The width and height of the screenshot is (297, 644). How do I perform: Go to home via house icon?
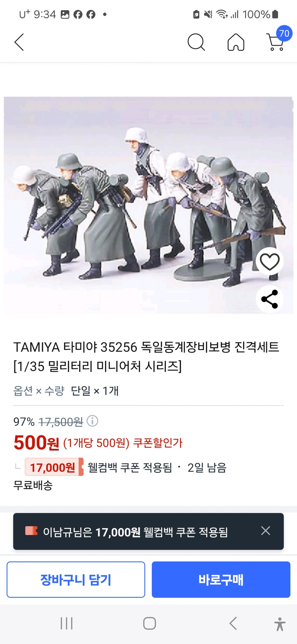pos(236,42)
